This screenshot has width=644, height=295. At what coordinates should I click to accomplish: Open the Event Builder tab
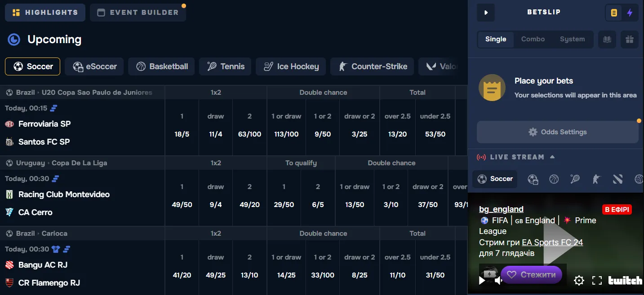coord(138,12)
